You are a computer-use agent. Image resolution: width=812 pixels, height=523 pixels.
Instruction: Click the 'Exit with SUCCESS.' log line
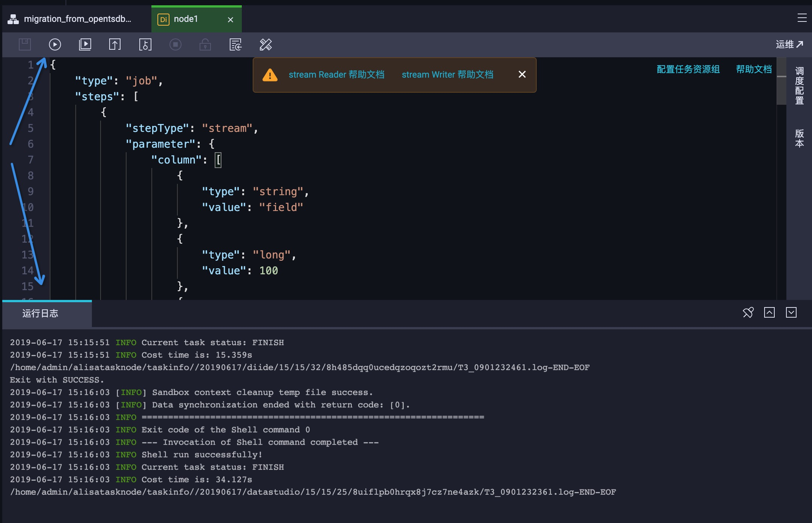57,380
